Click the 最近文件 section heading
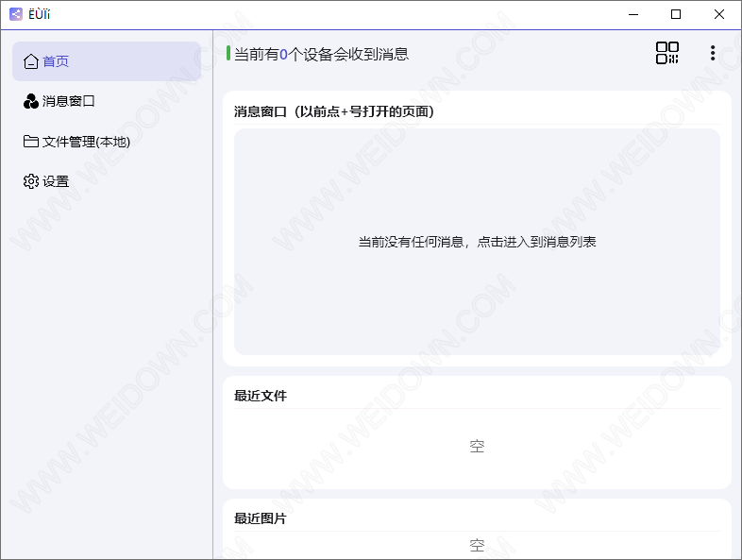 pos(261,396)
